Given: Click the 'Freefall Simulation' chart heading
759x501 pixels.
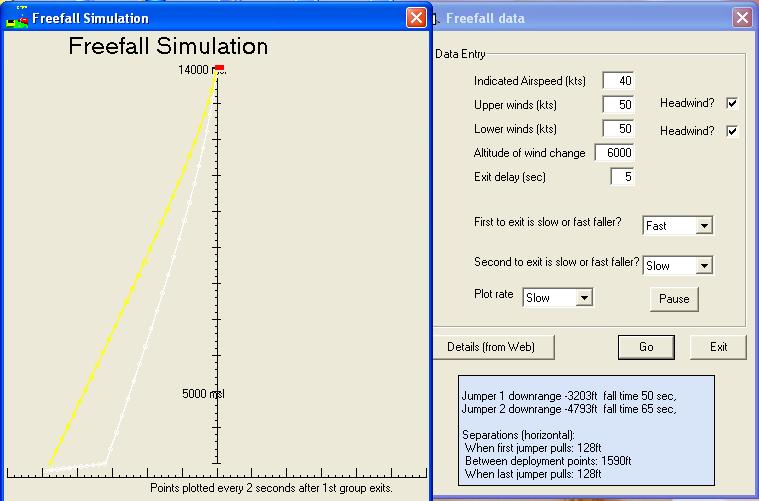Looking at the screenshot, I should [168, 46].
